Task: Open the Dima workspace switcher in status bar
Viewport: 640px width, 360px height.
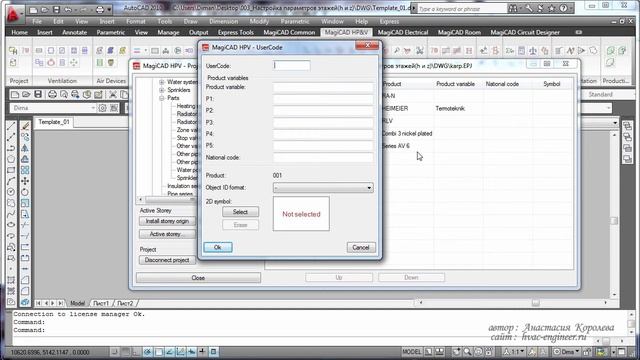Action: tap(567, 352)
